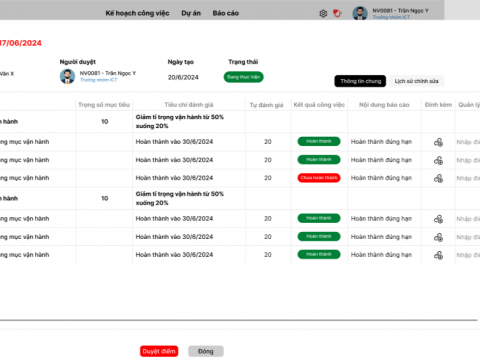Open the Kế hoạch công việc menu

[137, 13]
